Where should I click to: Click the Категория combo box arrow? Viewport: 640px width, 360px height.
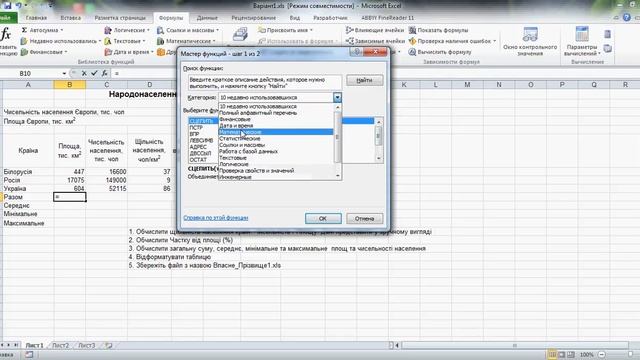coord(337,98)
